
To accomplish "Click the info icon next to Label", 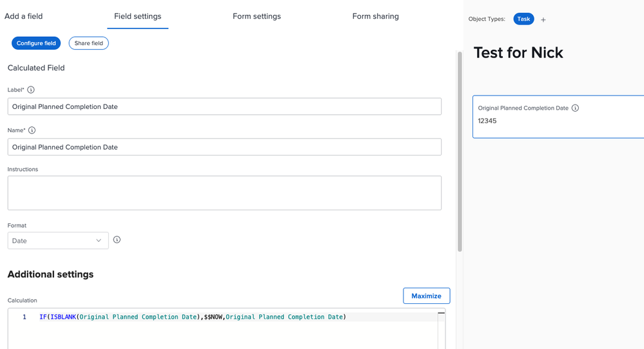I will click(31, 90).
